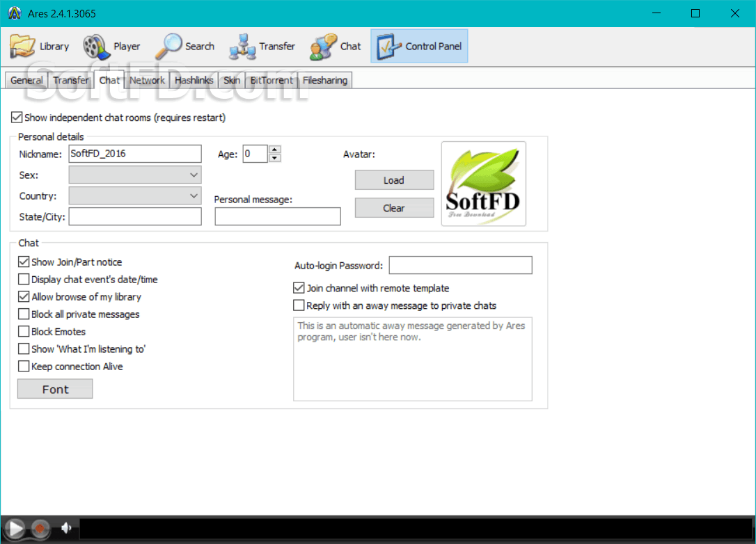The width and height of the screenshot is (756, 544).
Task: Click the SoftFD avatar image
Action: 484,184
